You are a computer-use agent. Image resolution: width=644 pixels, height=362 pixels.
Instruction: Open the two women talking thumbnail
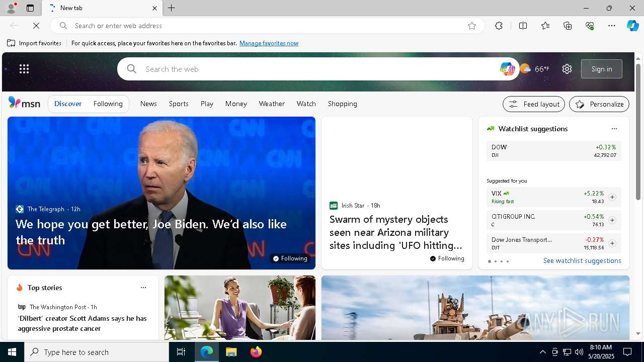tap(240, 308)
